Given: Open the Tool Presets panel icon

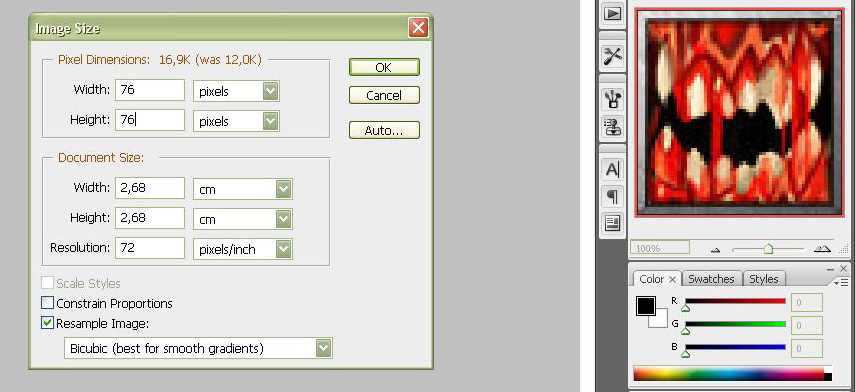Looking at the screenshot, I should 613,56.
